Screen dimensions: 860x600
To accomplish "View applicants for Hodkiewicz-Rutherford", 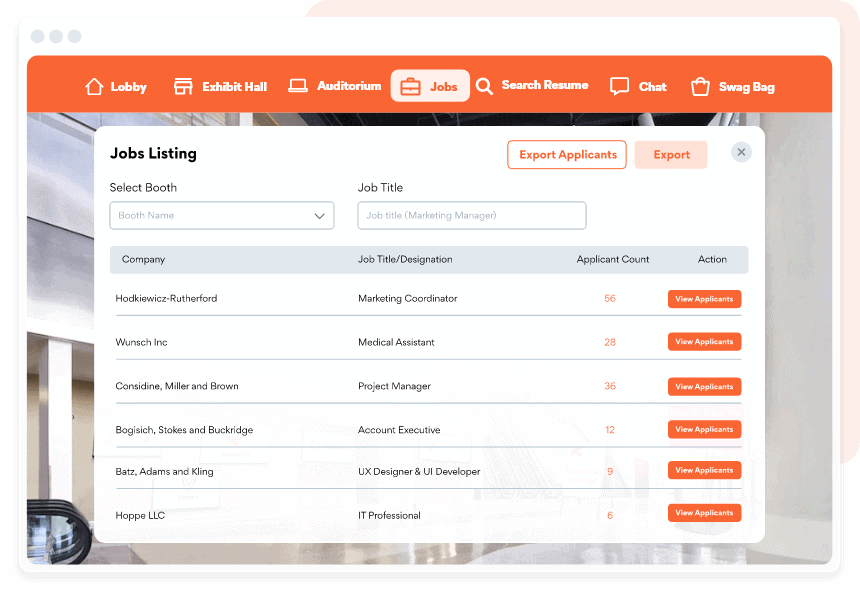I will [704, 298].
